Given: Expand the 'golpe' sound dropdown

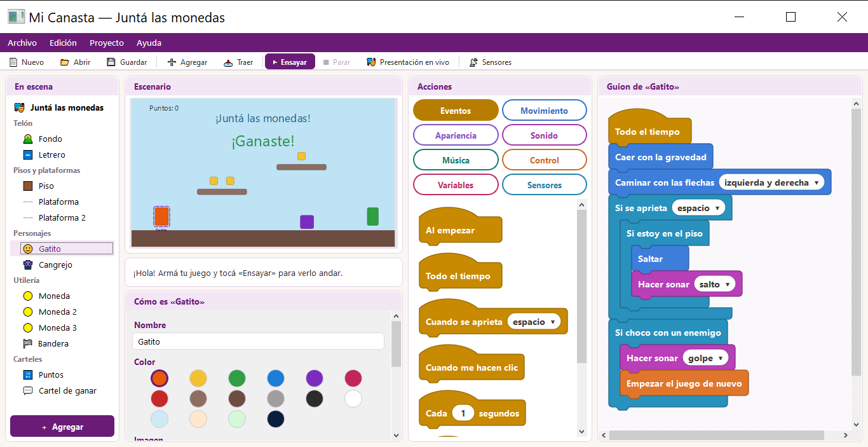Looking at the screenshot, I should click(x=705, y=358).
